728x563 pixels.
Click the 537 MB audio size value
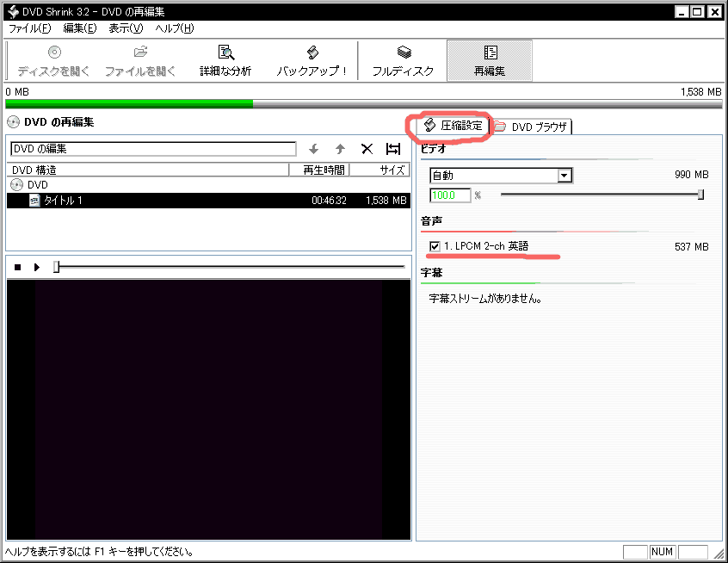(692, 247)
